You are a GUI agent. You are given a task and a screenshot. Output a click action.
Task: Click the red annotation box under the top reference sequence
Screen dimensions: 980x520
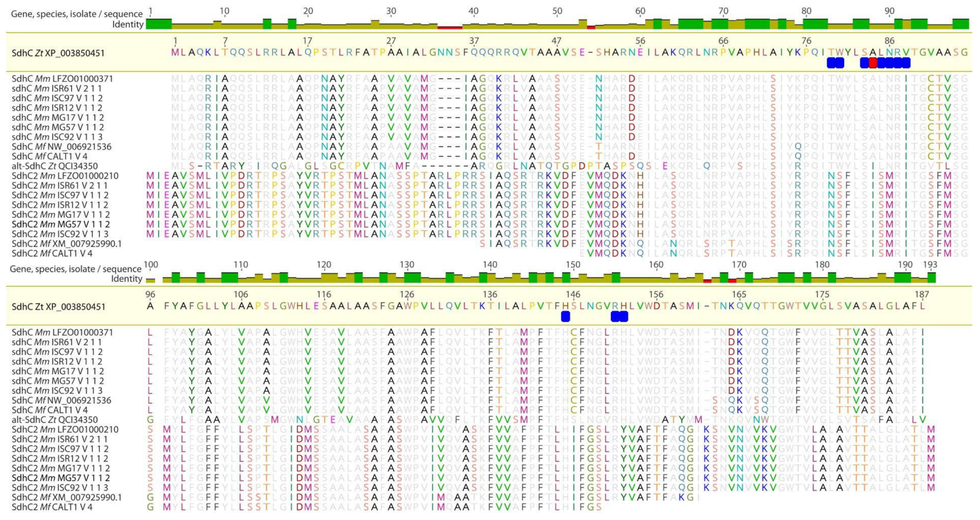pyautogui.click(x=873, y=63)
